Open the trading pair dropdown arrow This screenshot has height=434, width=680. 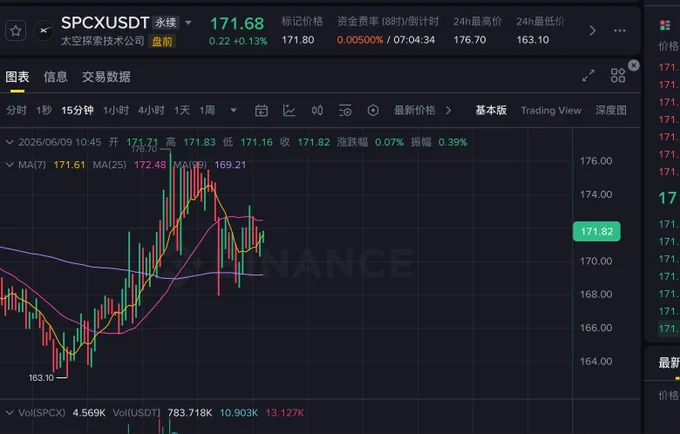pyautogui.click(x=188, y=23)
